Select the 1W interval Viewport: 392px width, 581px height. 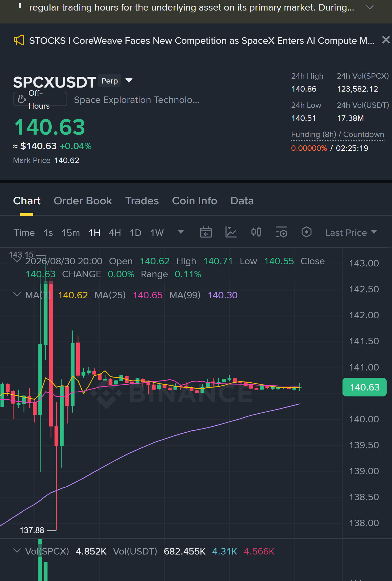tap(157, 233)
